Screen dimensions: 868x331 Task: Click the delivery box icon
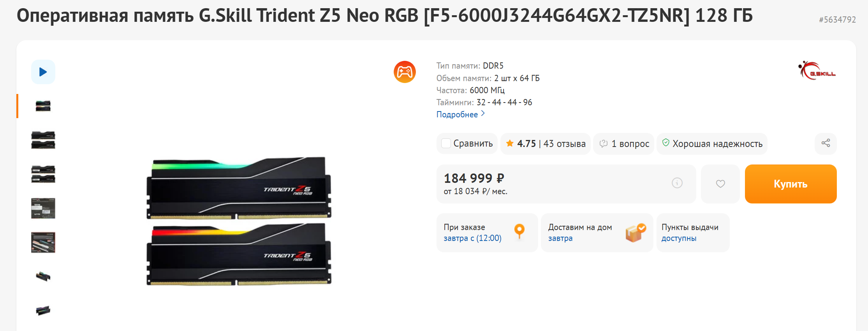point(636,233)
